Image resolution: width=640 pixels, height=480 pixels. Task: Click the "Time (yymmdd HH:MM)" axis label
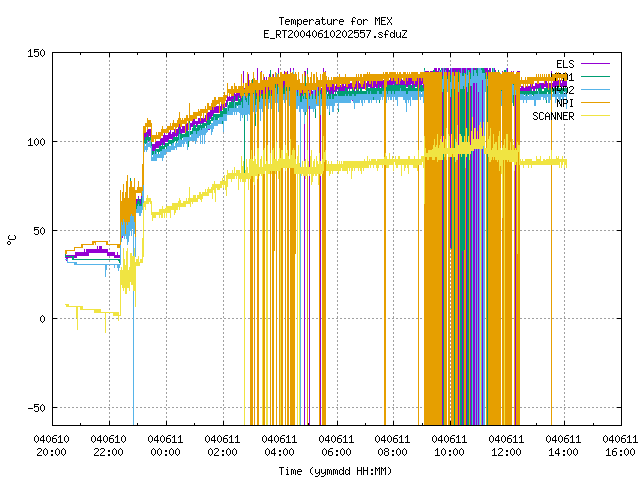(x=335, y=471)
